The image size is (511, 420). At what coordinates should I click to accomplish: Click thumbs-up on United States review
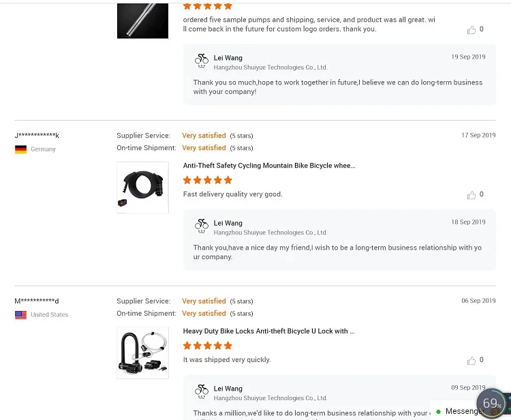click(x=471, y=361)
